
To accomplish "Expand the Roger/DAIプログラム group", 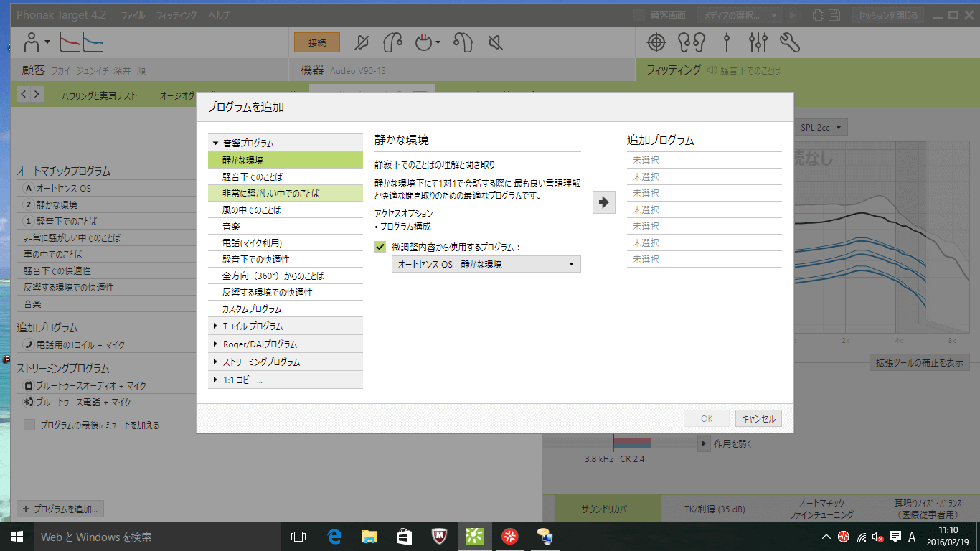I will 286,344.
